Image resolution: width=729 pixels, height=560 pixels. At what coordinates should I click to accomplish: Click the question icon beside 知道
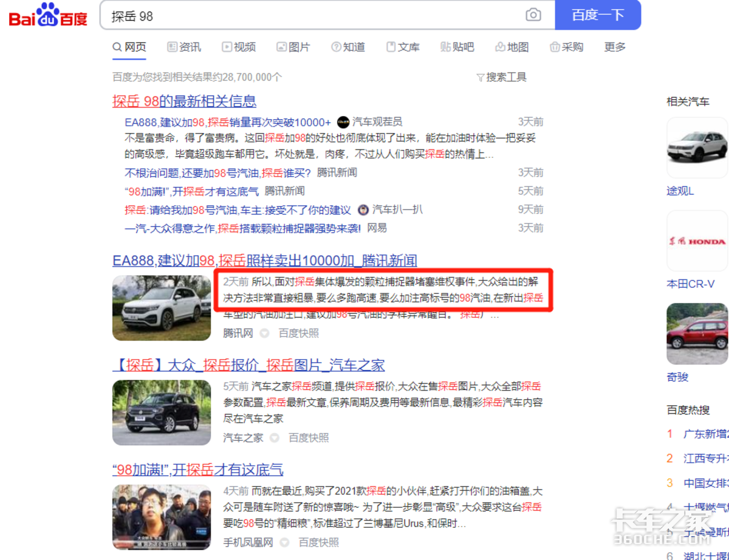pyautogui.click(x=336, y=46)
